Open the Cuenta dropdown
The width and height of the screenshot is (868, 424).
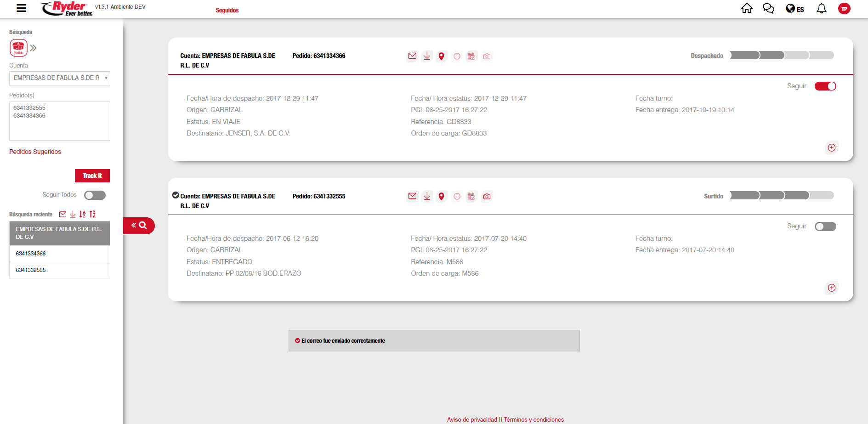pos(60,78)
